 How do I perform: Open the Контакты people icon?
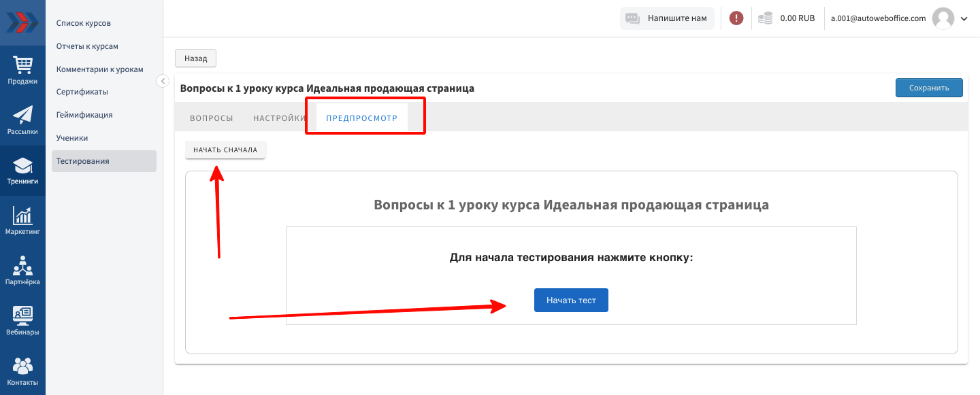(x=22, y=371)
